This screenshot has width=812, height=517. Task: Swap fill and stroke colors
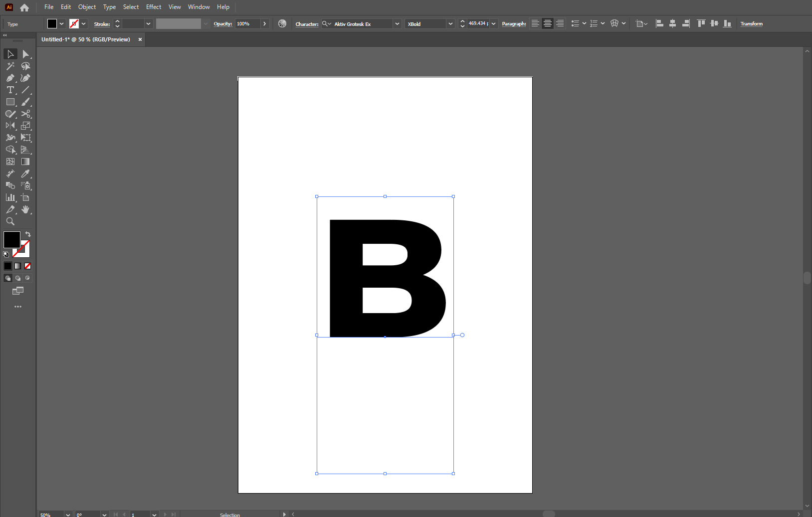pyautogui.click(x=28, y=234)
